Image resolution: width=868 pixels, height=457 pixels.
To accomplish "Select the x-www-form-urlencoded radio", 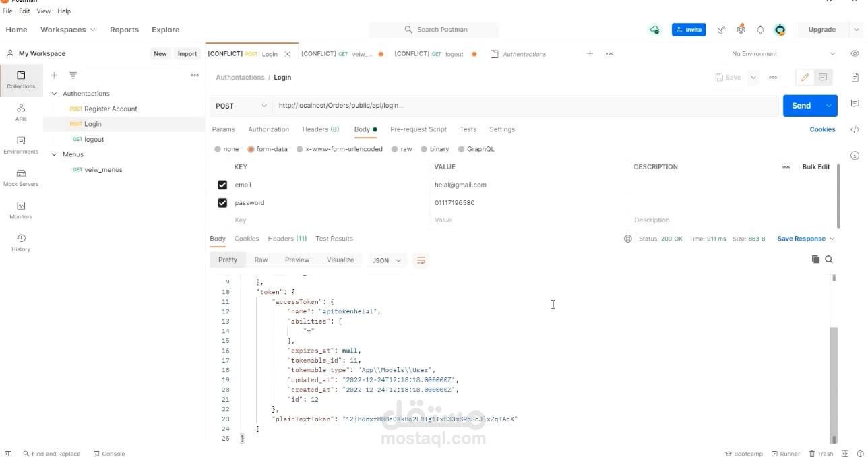I will point(300,149).
